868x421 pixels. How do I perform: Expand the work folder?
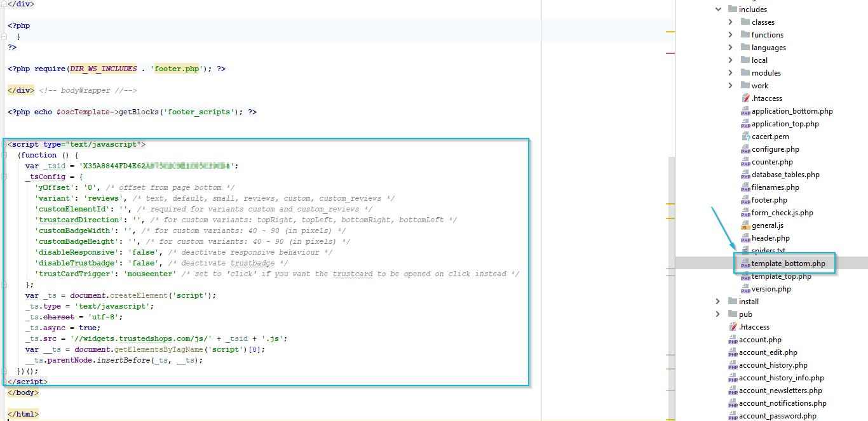(731, 86)
